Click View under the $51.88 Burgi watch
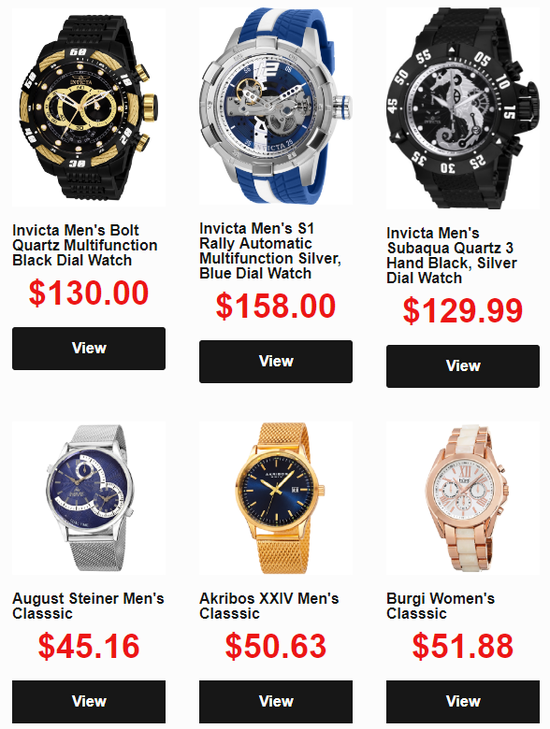This screenshot has height=729, width=550. [463, 702]
